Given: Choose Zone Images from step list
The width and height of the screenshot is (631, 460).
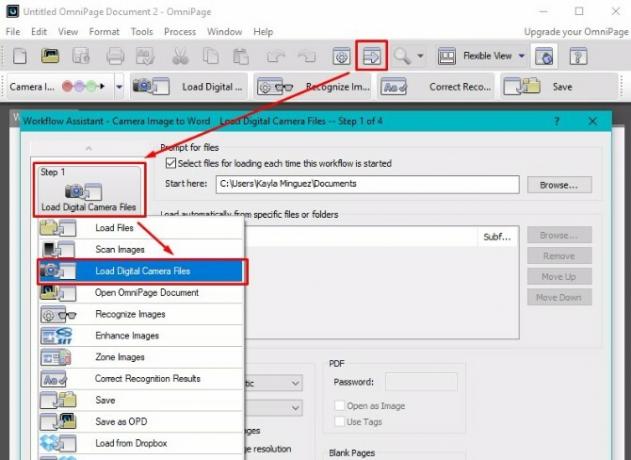Looking at the screenshot, I should coord(141,357).
